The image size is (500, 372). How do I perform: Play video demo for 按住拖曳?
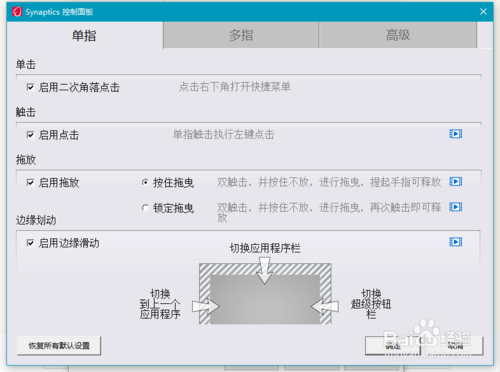point(455,182)
